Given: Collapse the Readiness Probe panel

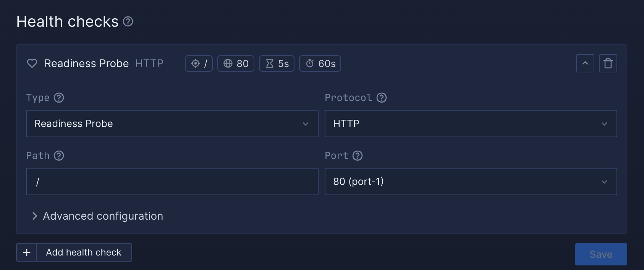Looking at the screenshot, I should coord(585,63).
